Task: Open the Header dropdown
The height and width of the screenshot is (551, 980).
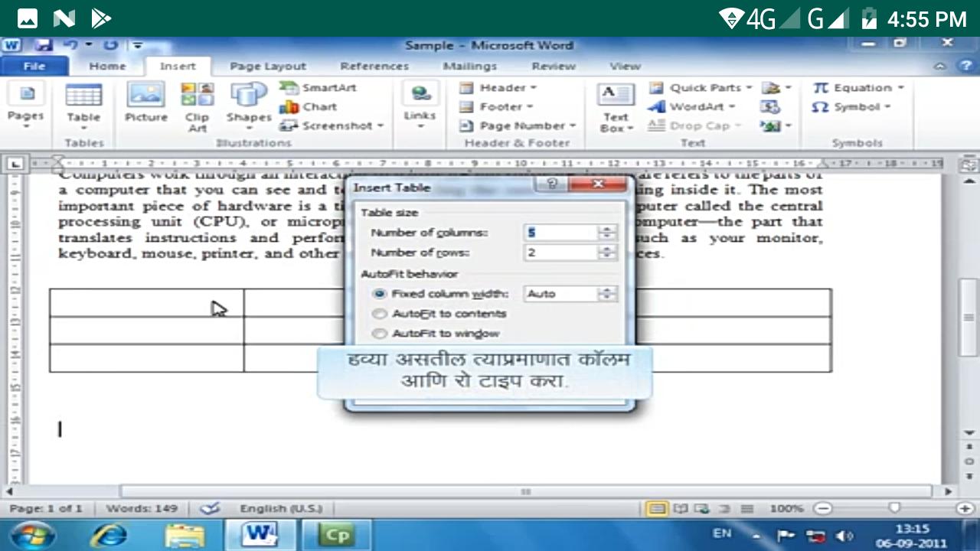Action: 498,87
